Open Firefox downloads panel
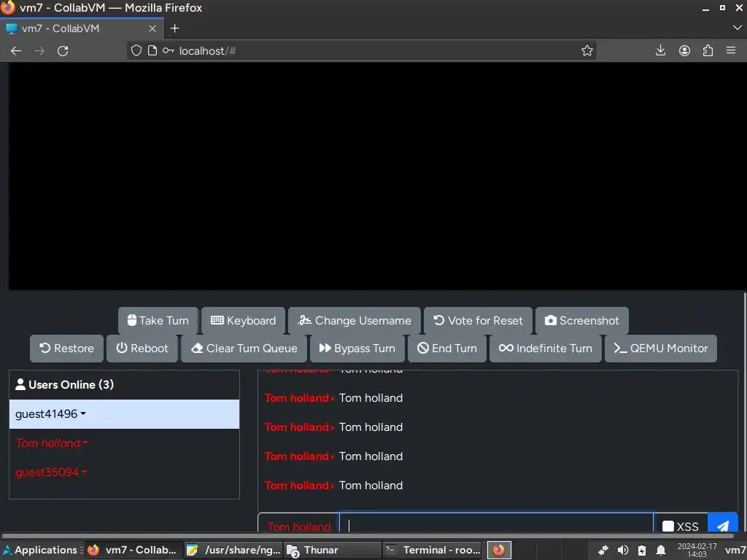Viewport: 747px width, 560px height. (x=660, y=50)
